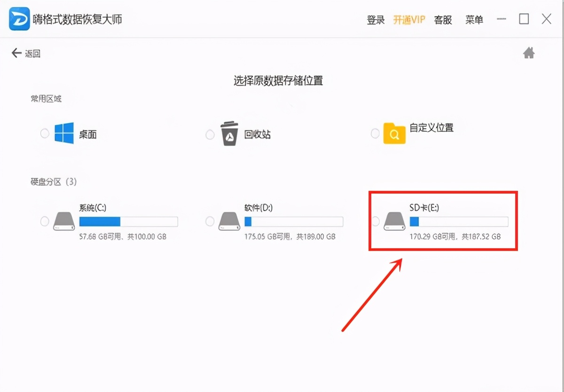Open the 菜单 menu
This screenshot has height=392, width=564.
click(x=474, y=20)
